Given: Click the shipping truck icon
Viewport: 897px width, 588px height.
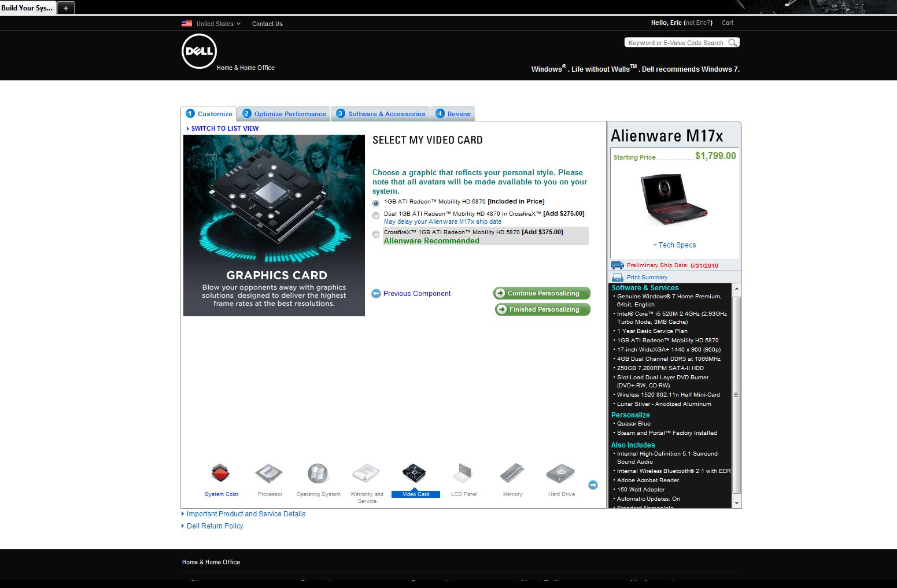Looking at the screenshot, I should click(x=617, y=265).
